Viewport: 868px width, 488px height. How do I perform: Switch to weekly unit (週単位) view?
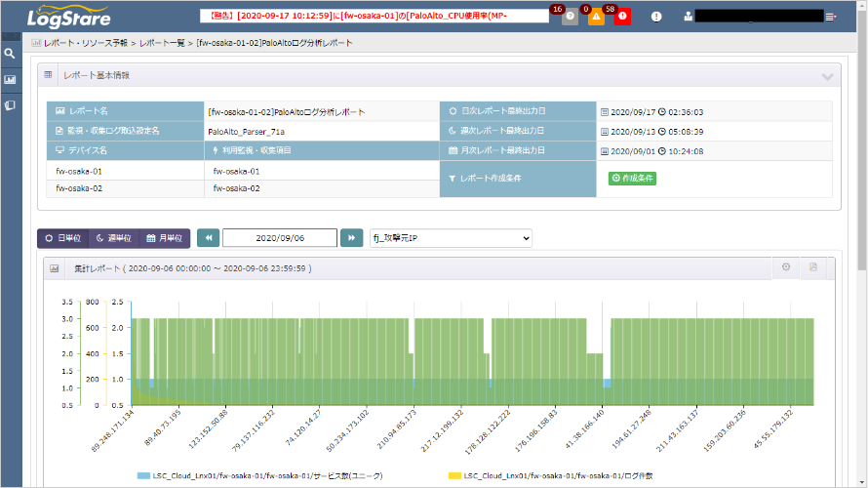113,238
